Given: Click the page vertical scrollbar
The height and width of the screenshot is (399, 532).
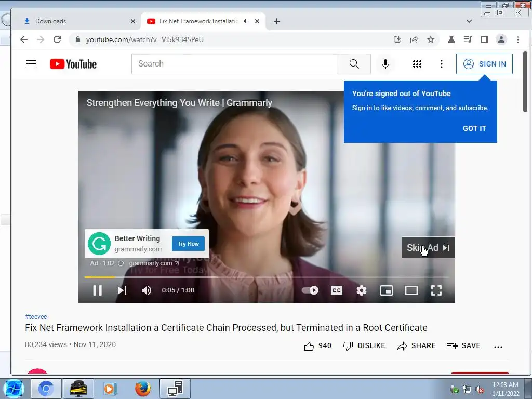Looking at the screenshot, I should (x=525, y=82).
